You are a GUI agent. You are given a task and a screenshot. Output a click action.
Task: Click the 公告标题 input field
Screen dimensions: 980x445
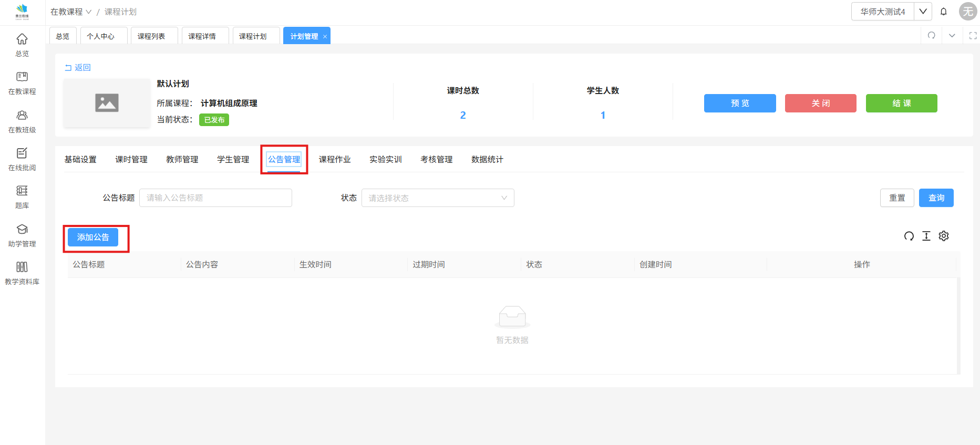(215, 198)
